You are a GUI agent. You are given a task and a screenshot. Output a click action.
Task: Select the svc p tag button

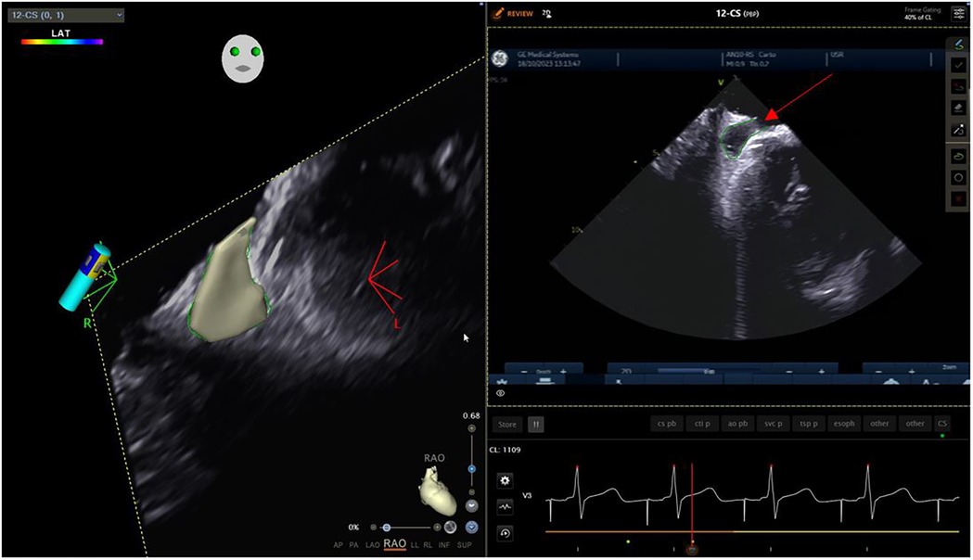774,424
